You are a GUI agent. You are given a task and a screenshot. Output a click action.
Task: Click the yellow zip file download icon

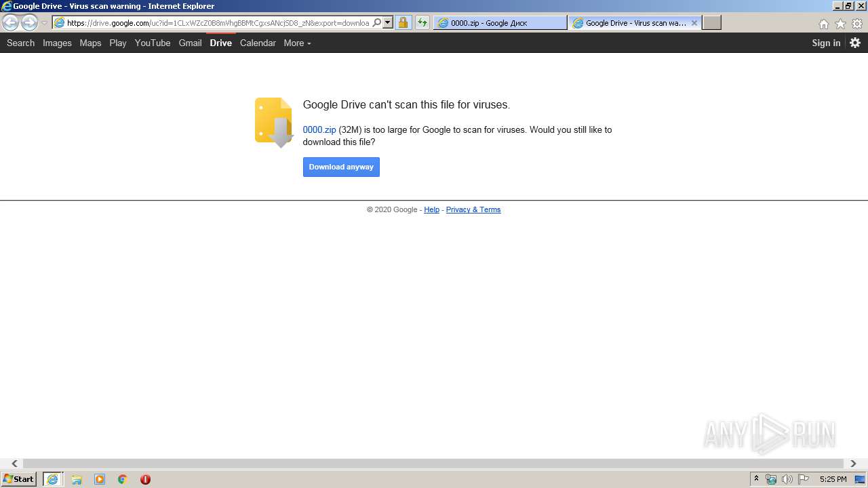[274, 123]
